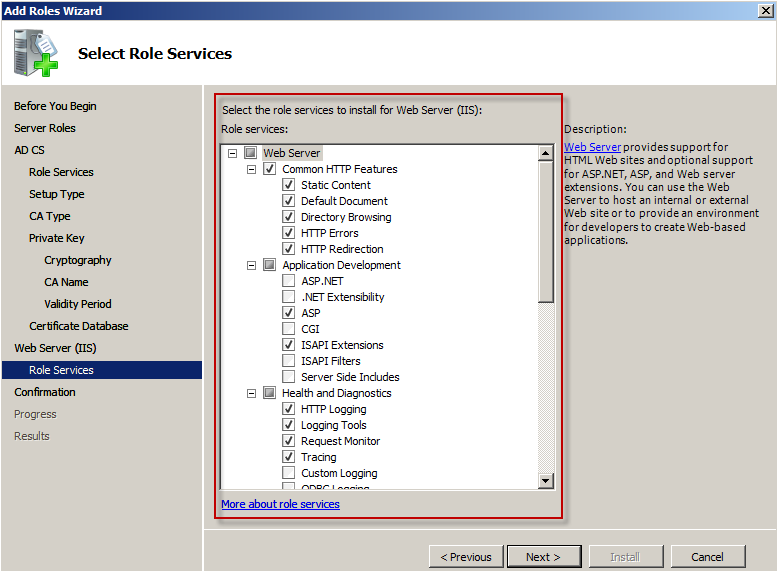Collapse the Application Development group
The width and height of the screenshot is (777, 571).
(x=252, y=265)
